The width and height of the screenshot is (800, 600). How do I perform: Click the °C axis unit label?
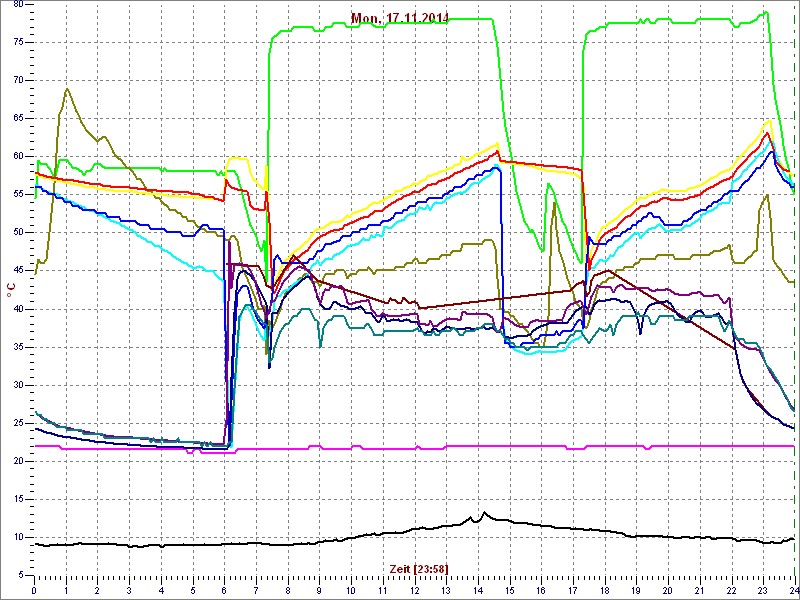tap(11, 291)
